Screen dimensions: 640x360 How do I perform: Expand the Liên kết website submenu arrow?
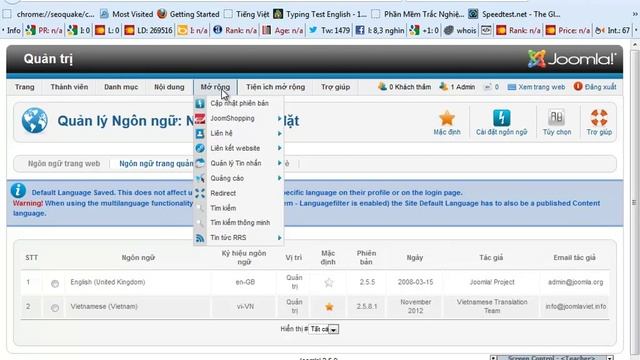click(280, 148)
